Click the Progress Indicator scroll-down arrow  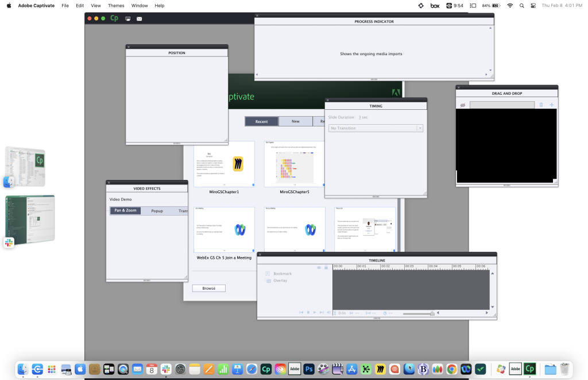point(490,70)
